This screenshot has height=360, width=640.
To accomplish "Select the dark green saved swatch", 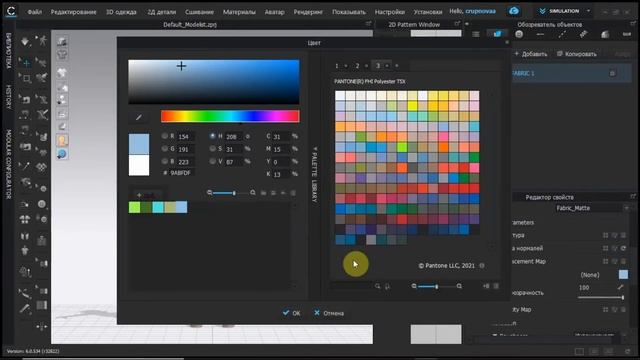I will (146, 207).
